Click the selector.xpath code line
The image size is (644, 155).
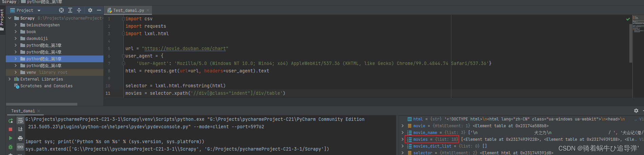pyautogui.click(x=205, y=93)
